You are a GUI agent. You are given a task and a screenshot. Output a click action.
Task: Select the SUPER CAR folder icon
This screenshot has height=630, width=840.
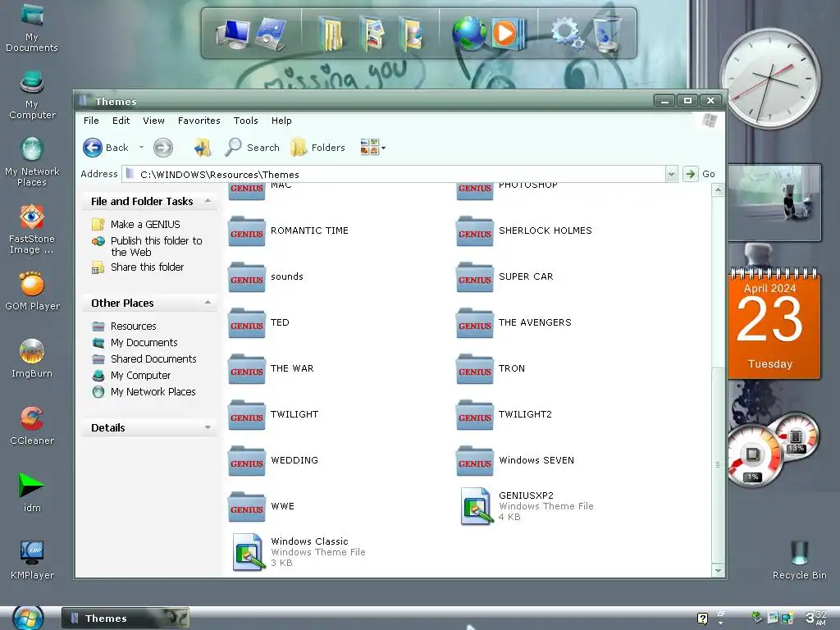coord(475,277)
